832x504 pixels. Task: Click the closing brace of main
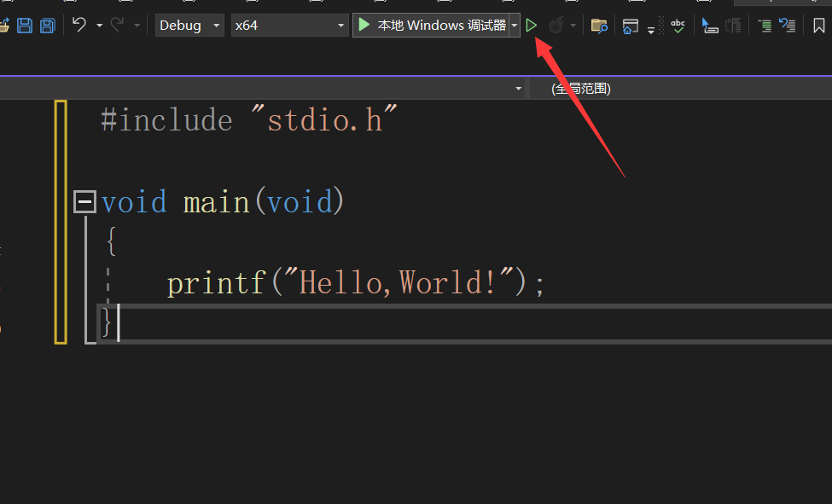pyautogui.click(x=106, y=322)
